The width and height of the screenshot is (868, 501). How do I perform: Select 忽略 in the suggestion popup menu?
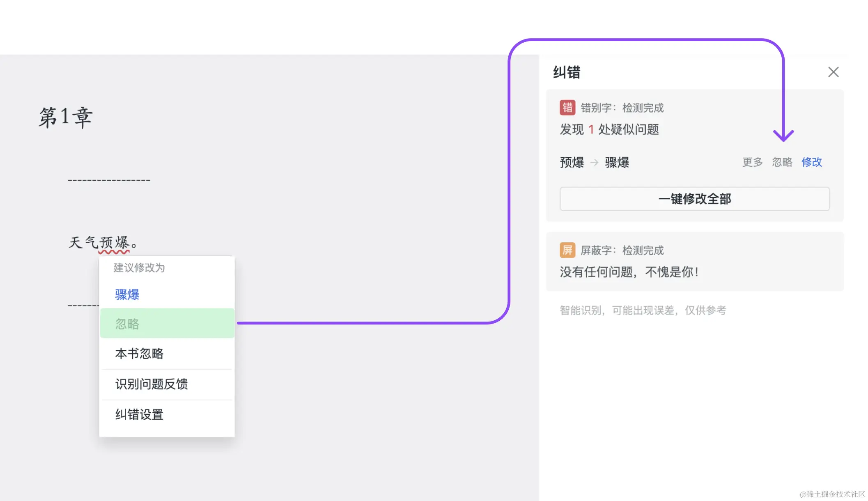coord(167,324)
